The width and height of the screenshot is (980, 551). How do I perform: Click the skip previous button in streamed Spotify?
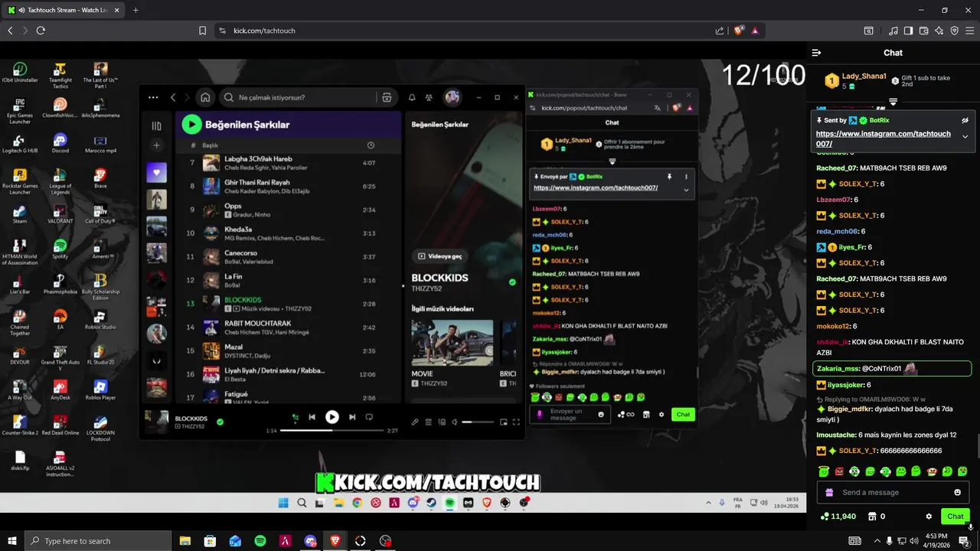(312, 417)
